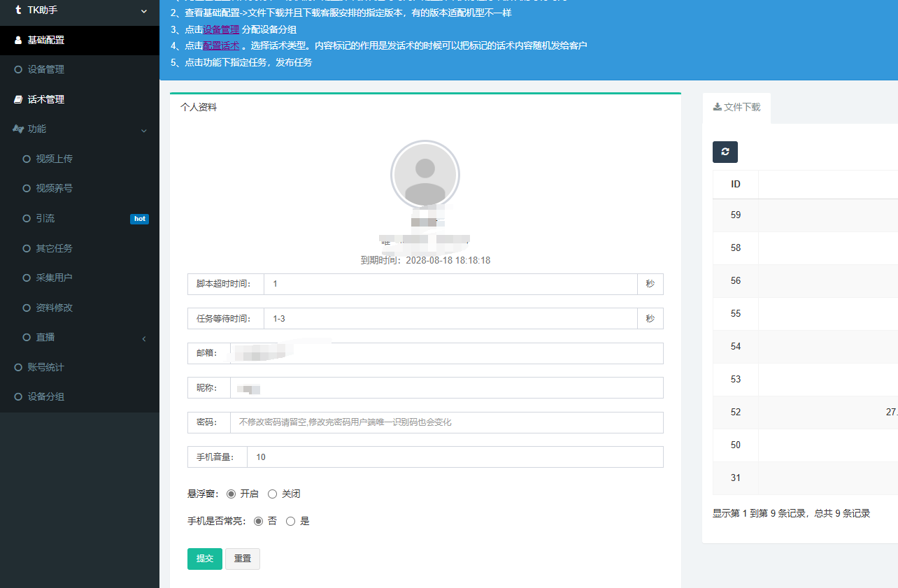Click table row with ID 56

click(806, 280)
